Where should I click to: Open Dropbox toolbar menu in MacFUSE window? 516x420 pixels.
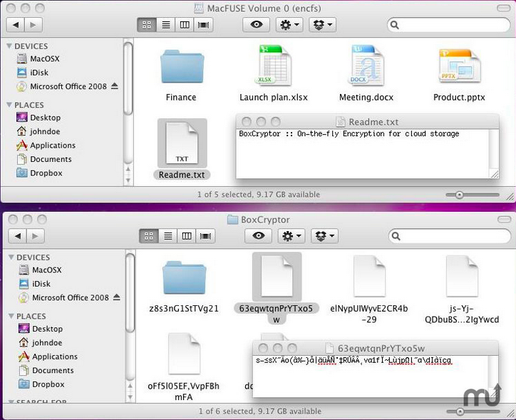tap(322, 25)
